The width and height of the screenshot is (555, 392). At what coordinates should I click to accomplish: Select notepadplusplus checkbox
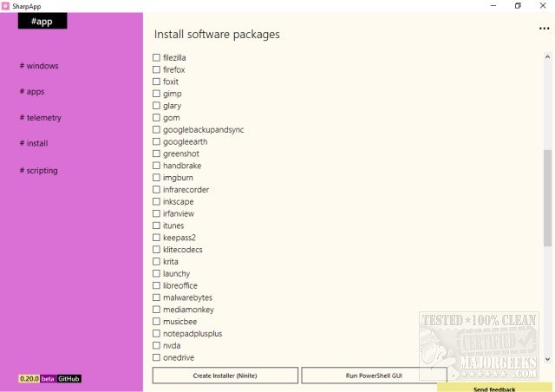coord(156,334)
